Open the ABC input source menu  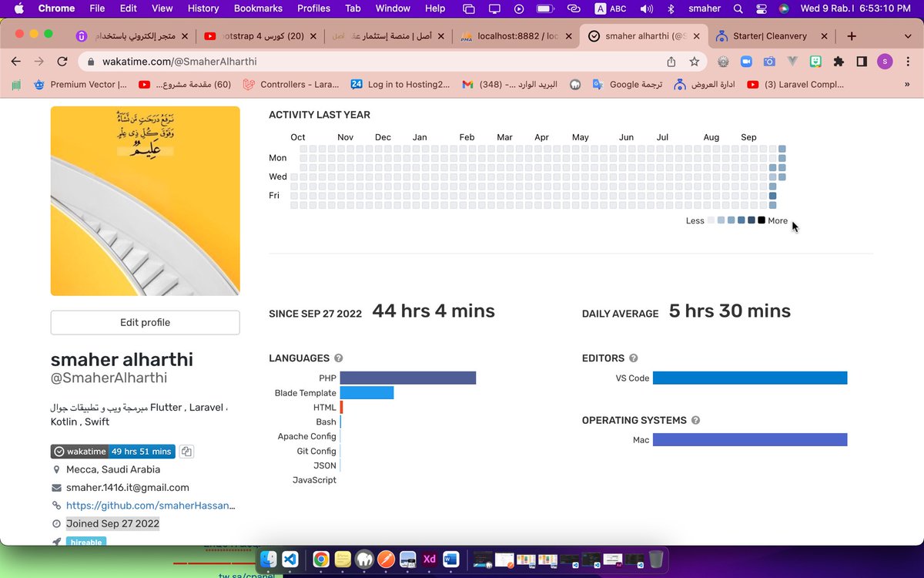[x=611, y=8]
